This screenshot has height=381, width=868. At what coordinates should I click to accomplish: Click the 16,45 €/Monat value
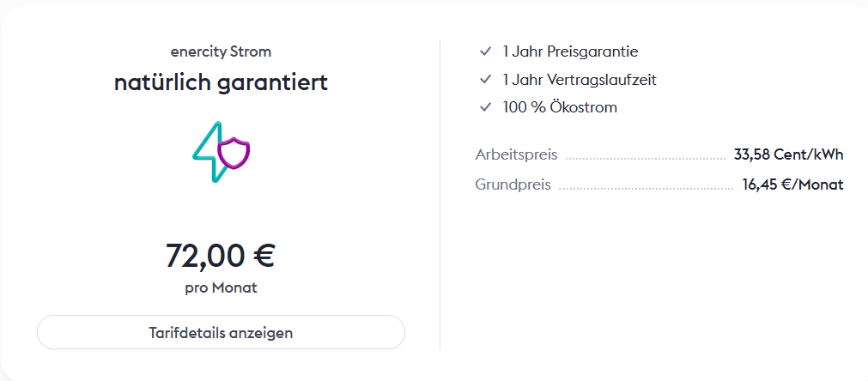(792, 184)
